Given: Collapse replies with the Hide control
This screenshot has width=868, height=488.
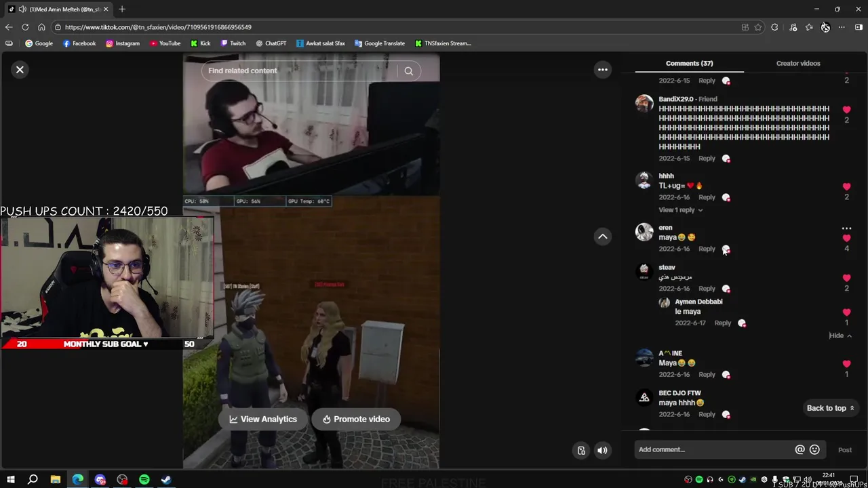Looking at the screenshot, I should (x=840, y=335).
